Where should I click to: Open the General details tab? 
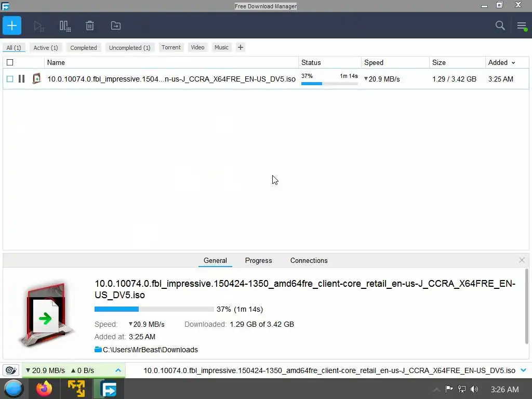point(215,261)
